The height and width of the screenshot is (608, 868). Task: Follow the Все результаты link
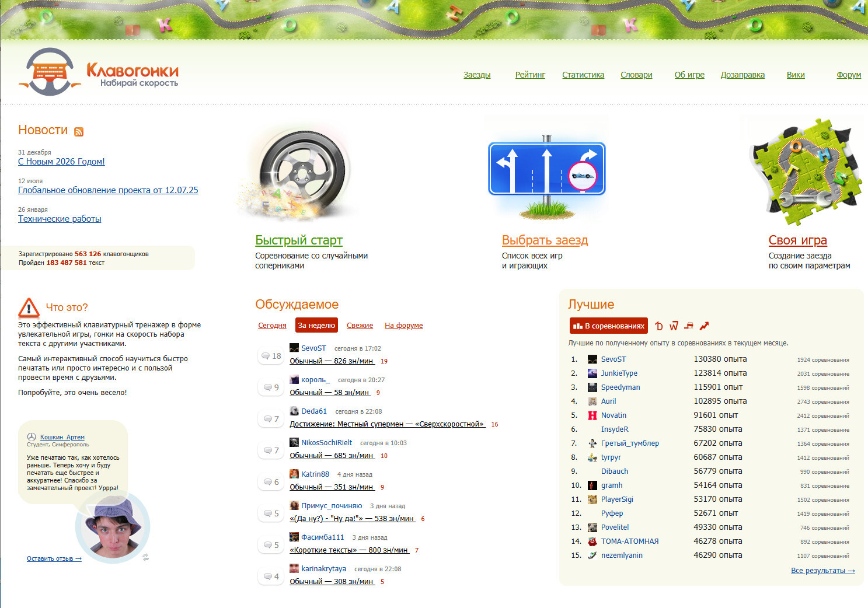coord(822,571)
